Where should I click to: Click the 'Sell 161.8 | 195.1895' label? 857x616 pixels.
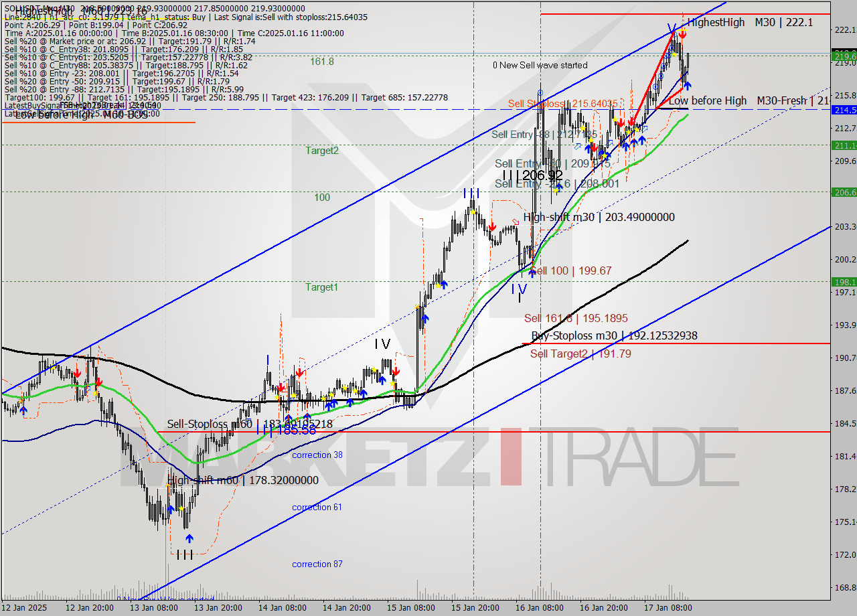(576, 318)
